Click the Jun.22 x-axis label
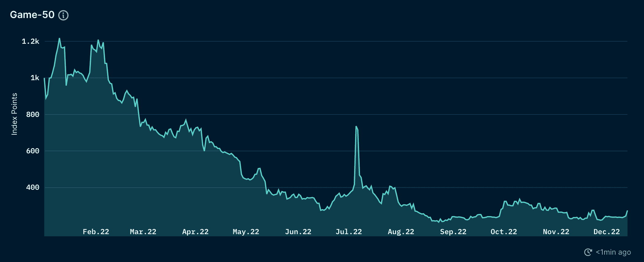Screen dimensions: 644x262 298,232
